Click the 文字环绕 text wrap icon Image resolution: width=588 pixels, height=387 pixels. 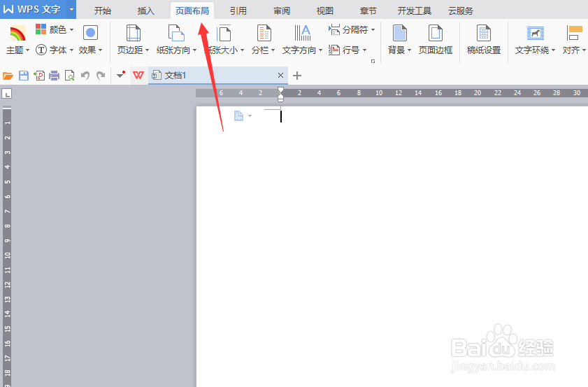(535, 33)
